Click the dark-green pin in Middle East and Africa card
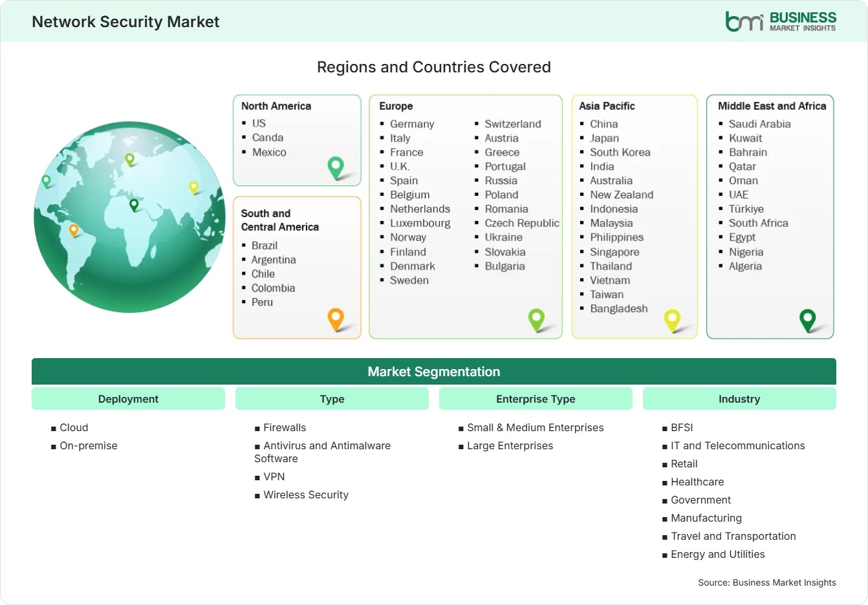 808,320
